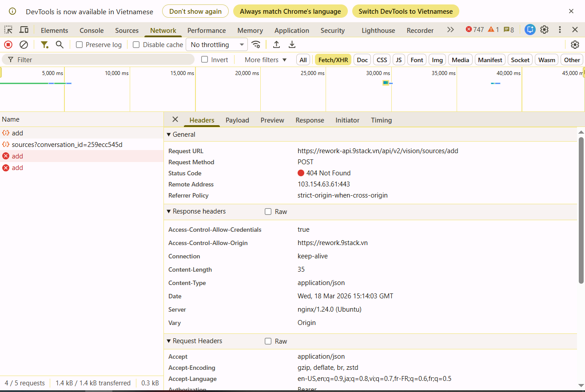Toggle the device toolbar icon
Screen dimensions: 585x392
tap(24, 30)
